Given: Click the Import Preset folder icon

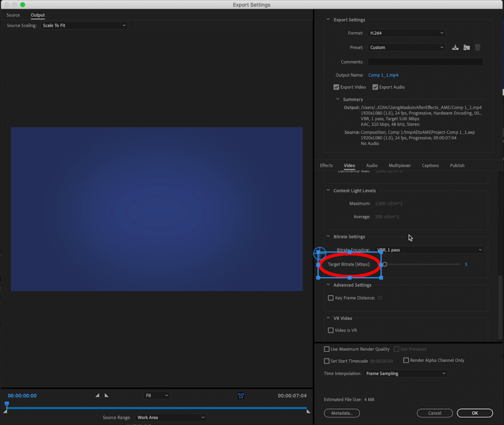Looking at the screenshot, I should click(x=466, y=48).
